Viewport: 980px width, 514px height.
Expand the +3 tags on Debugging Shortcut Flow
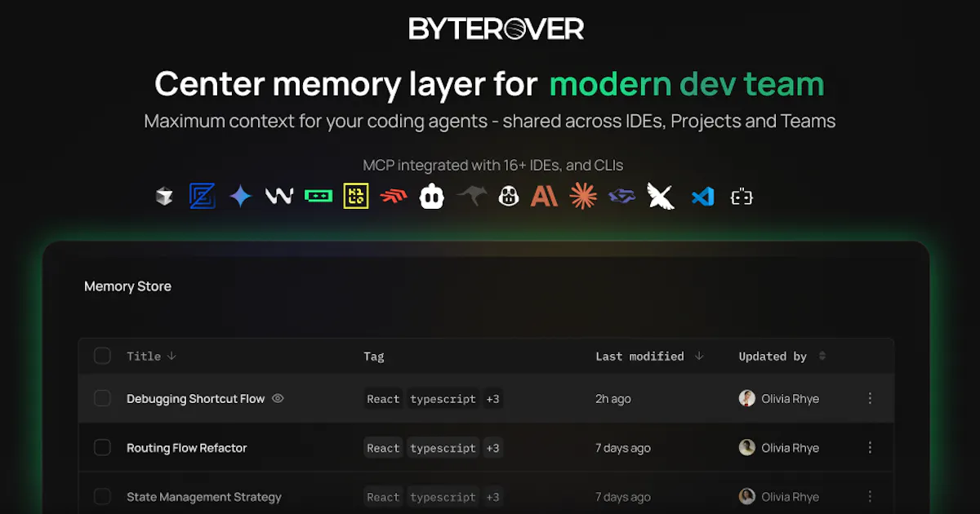(x=492, y=399)
